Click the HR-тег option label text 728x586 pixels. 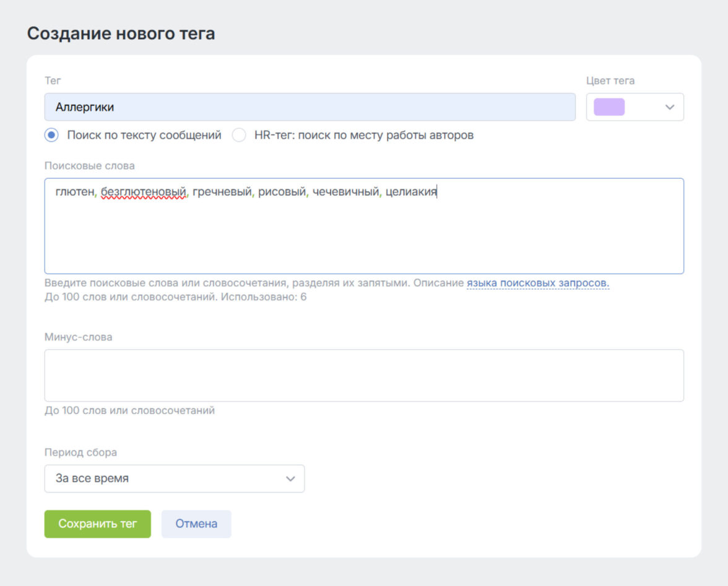click(364, 135)
